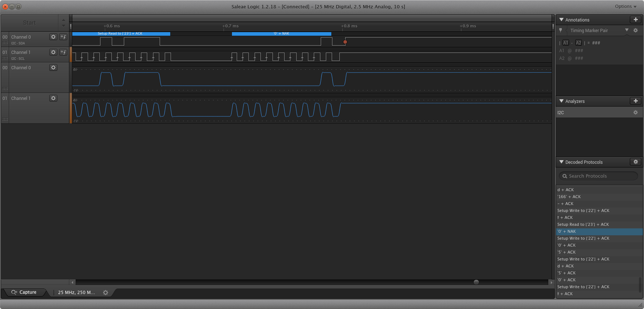Switch to the Capture tab

(x=24, y=292)
